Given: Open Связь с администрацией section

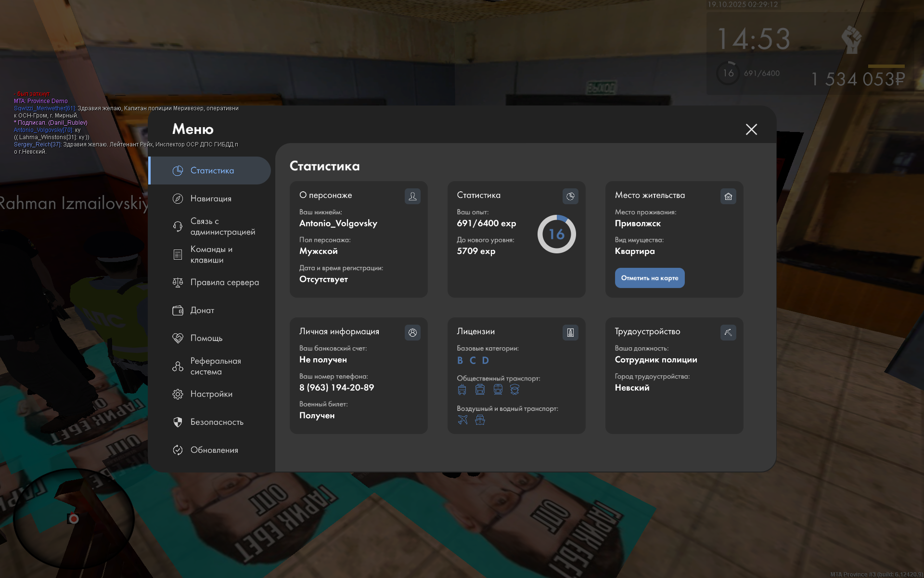Looking at the screenshot, I should click(x=222, y=226).
